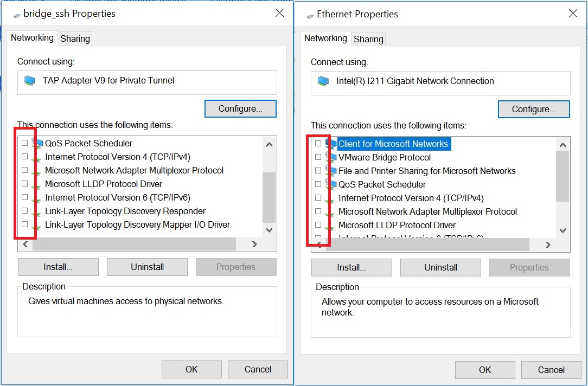The width and height of the screenshot is (588, 386).
Task: Click the VMware Bridge Protocol icon
Action: [x=330, y=157]
